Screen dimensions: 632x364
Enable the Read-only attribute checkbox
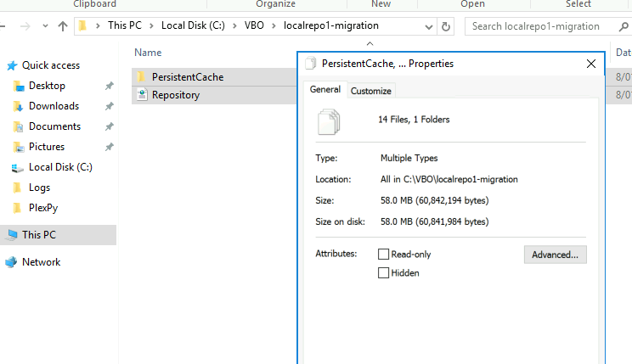pos(383,254)
